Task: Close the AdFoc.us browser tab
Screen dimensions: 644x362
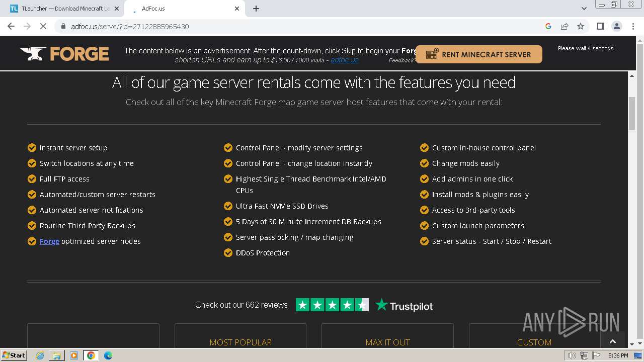Action: [x=237, y=9]
